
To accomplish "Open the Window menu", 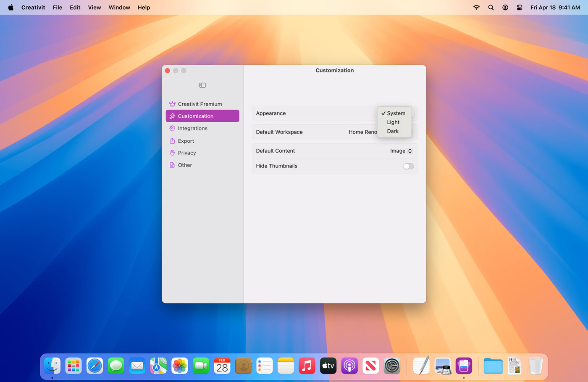I will point(119,8).
